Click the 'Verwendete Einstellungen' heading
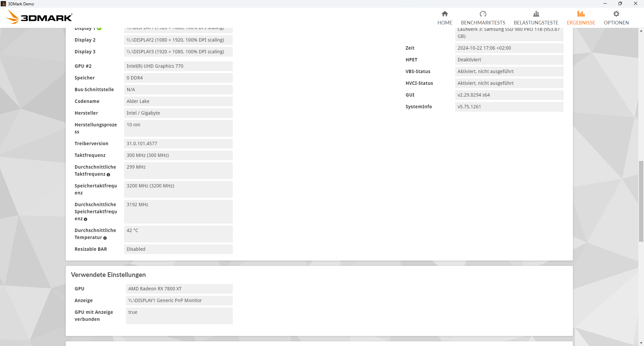This screenshot has height=346, width=644. click(x=108, y=275)
